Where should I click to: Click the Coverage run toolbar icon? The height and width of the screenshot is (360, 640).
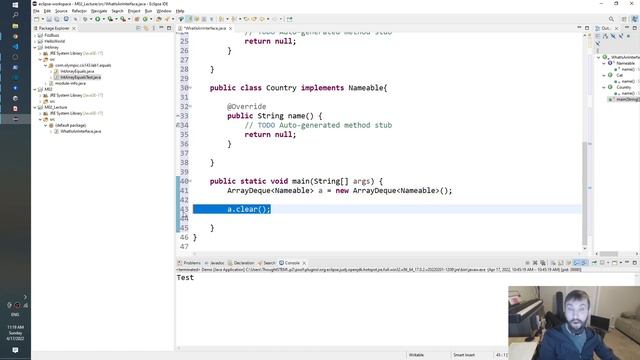(x=110, y=19)
